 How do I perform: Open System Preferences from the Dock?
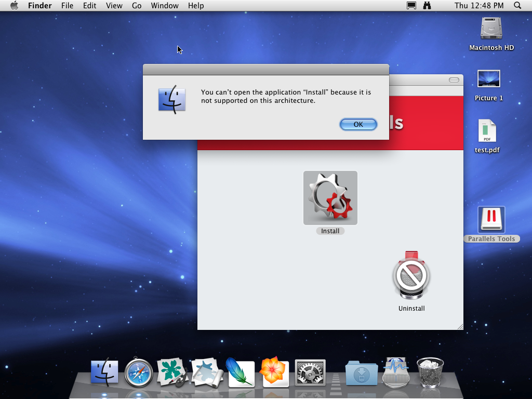click(x=310, y=373)
